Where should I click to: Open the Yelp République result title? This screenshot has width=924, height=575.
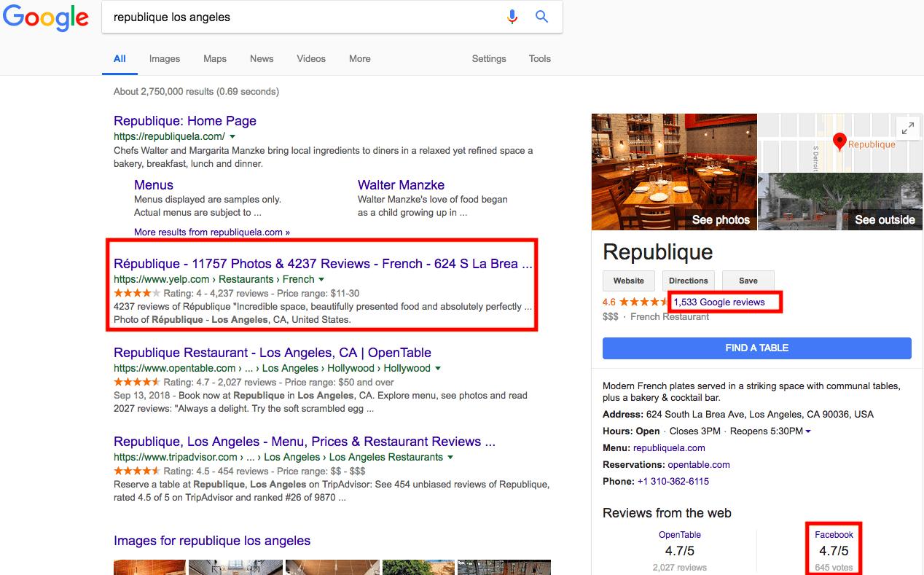click(323, 264)
